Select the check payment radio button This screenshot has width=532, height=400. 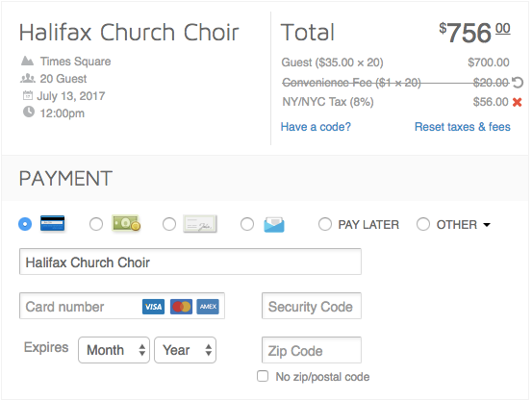click(169, 224)
